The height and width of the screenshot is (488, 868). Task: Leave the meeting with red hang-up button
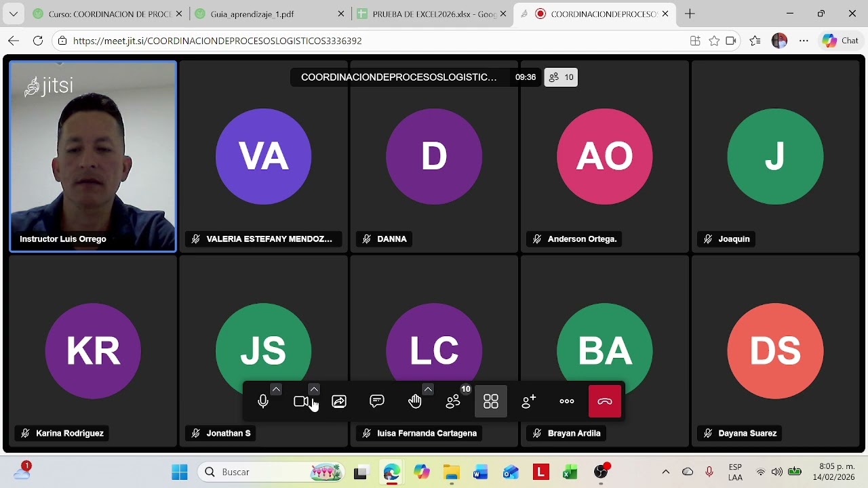pos(605,401)
